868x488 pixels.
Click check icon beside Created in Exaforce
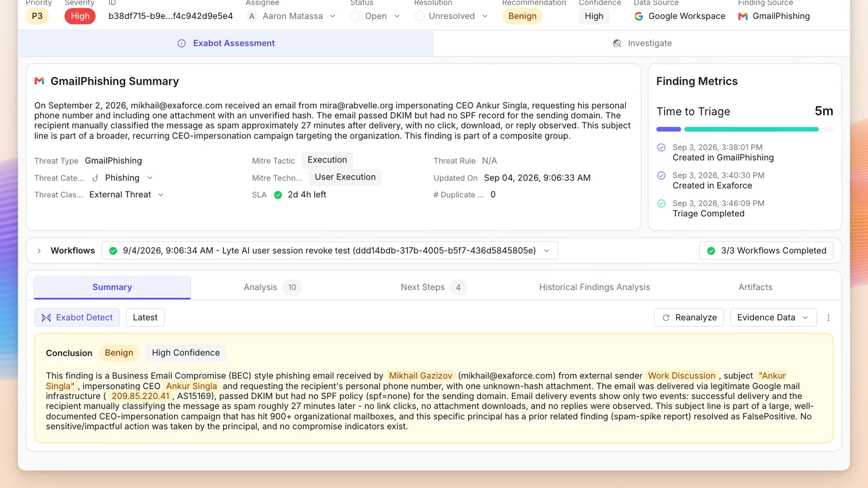(661, 176)
